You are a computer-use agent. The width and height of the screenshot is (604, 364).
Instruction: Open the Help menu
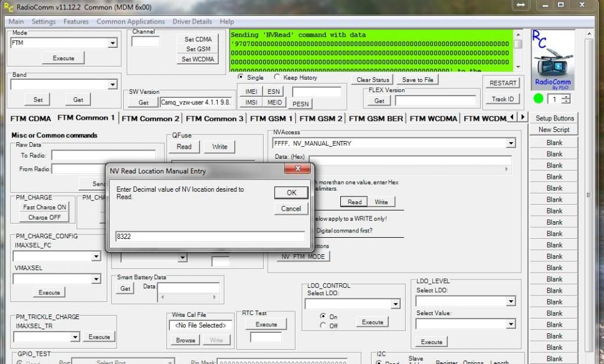pos(227,22)
